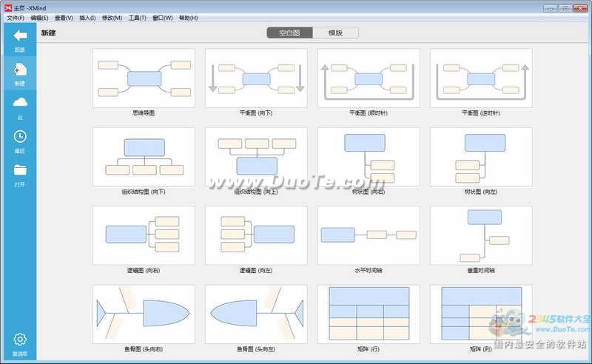Image resolution: width=592 pixels, height=364 pixels.
Task: Choose the 平衡图 (向下) thumbnail
Action: [256, 78]
